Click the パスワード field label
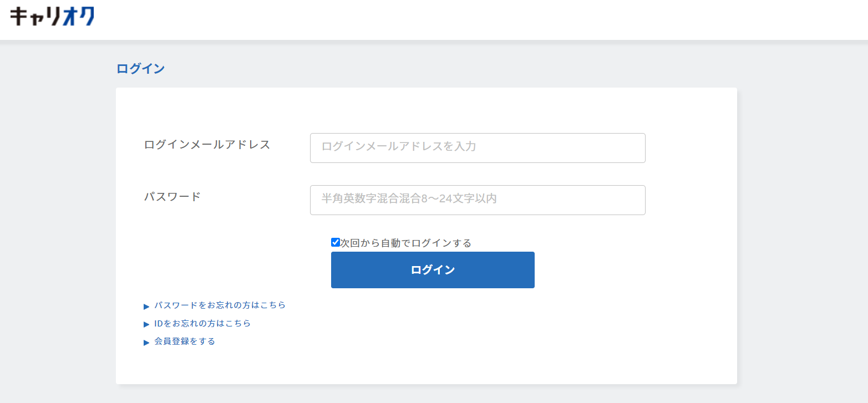This screenshot has width=868, height=403. pos(172,197)
